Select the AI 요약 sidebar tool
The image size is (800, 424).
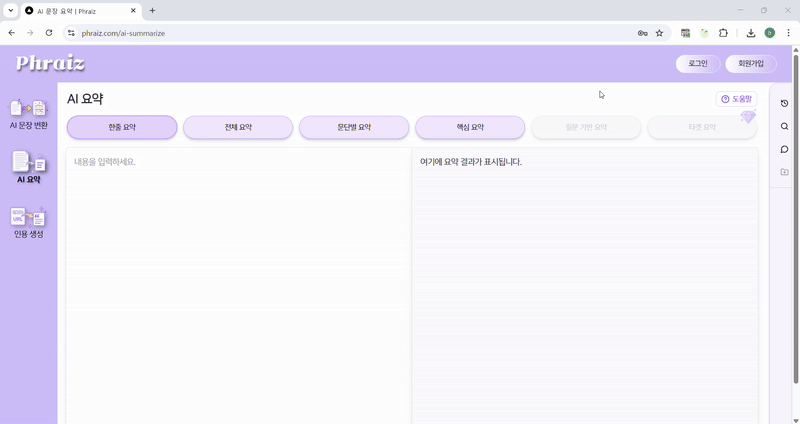(29, 167)
